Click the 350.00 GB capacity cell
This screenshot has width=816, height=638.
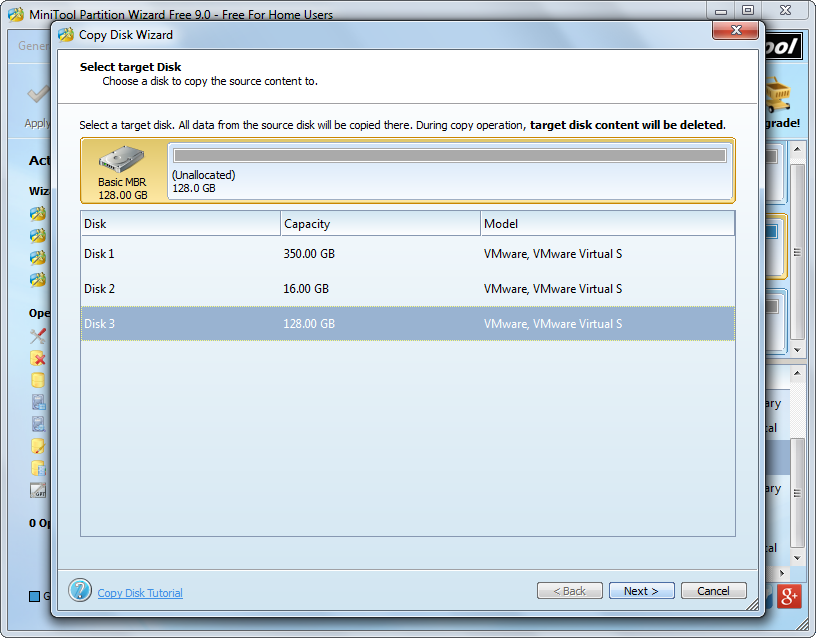pos(309,254)
